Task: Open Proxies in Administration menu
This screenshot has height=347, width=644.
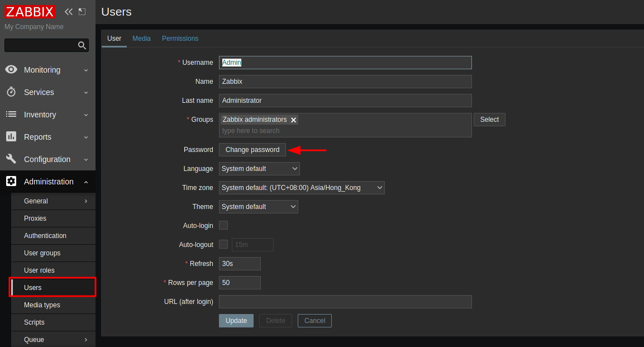Action: point(54,218)
